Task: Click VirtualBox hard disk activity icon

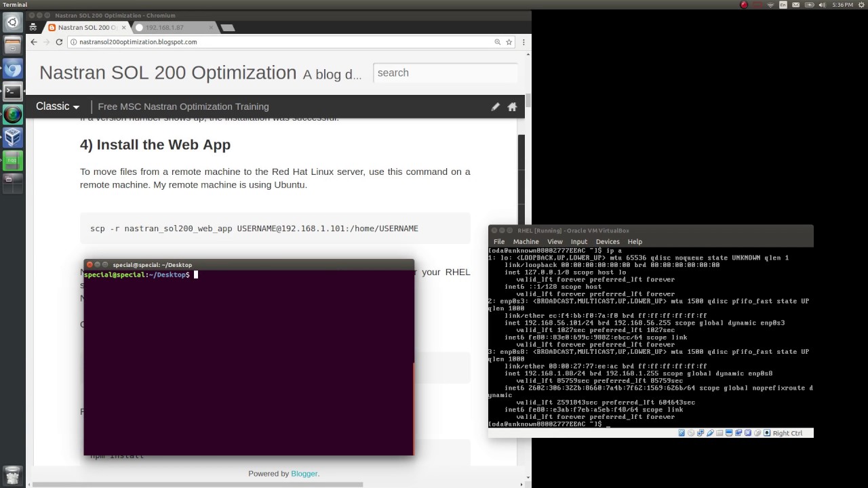Action: 682,433
